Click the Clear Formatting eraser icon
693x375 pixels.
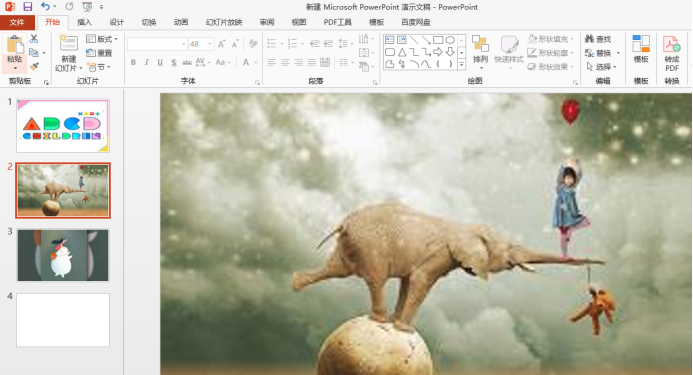tap(253, 43)
